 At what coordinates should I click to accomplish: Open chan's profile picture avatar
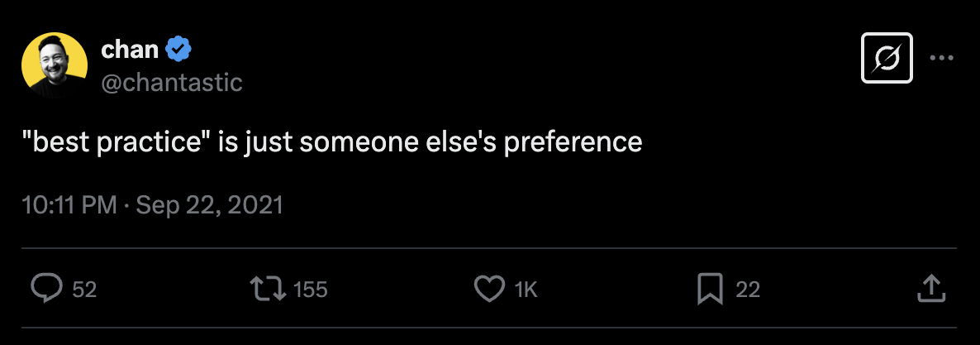pyautogui.click(x=55, y=66)
